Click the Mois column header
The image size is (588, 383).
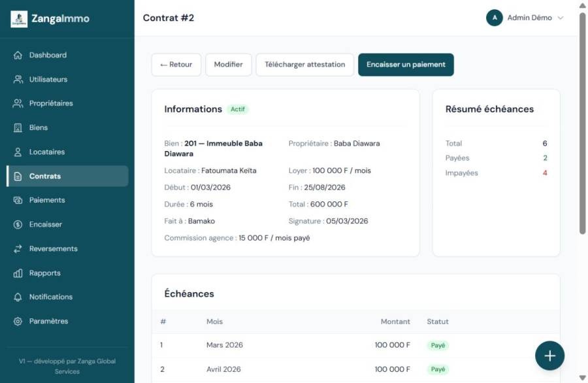[214, 322]
